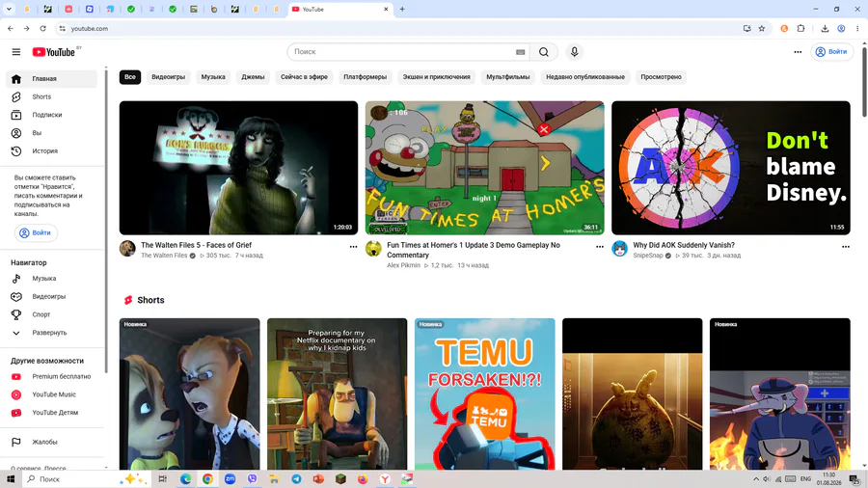Viewport: 868px width, 488px height.
Task: Open Видеоигры in Навигатор section
Action: 51,297
